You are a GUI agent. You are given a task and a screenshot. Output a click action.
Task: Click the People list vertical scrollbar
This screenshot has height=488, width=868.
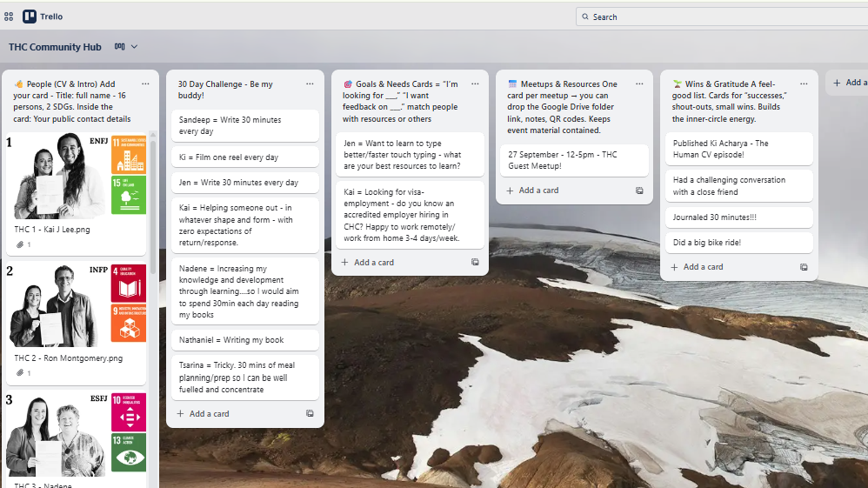[x=153, y=208]
